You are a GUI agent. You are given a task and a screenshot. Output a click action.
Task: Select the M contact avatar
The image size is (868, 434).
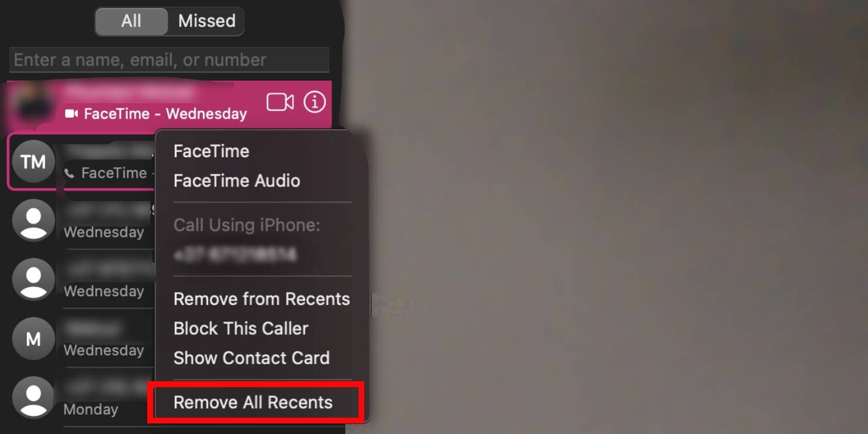click(33, 338)
